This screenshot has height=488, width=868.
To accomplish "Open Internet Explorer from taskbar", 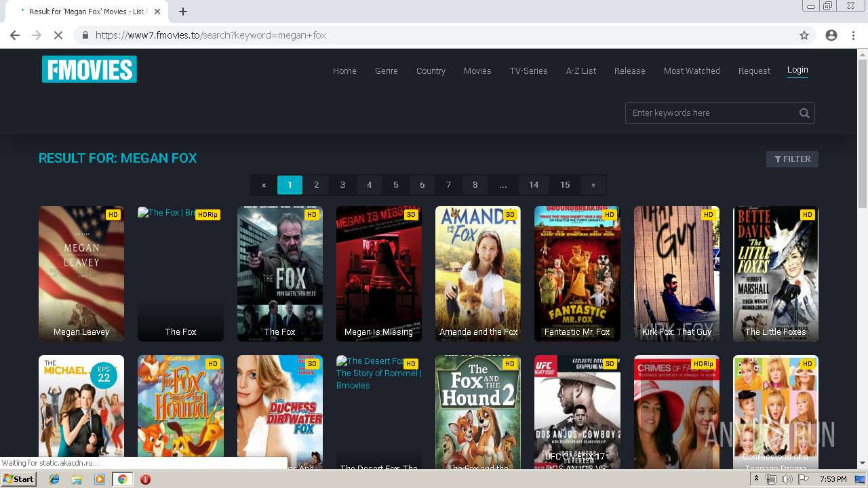I will [x=54, y=479].
